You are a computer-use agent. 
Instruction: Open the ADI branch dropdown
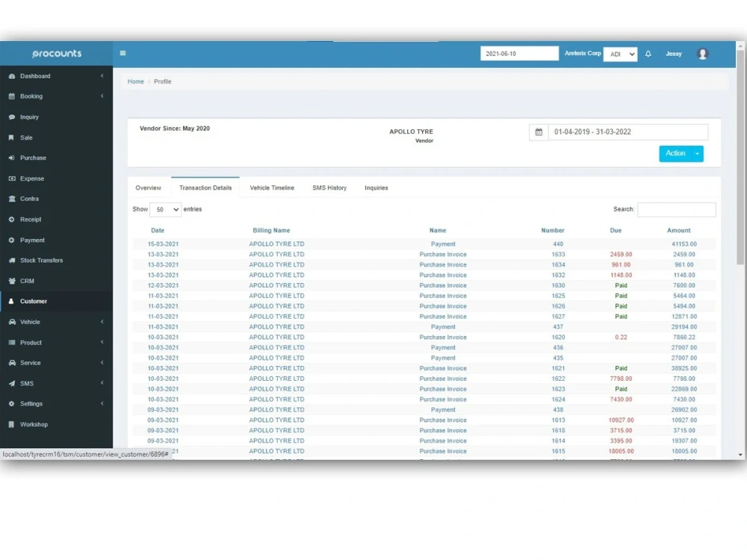[x=620, y=55]
